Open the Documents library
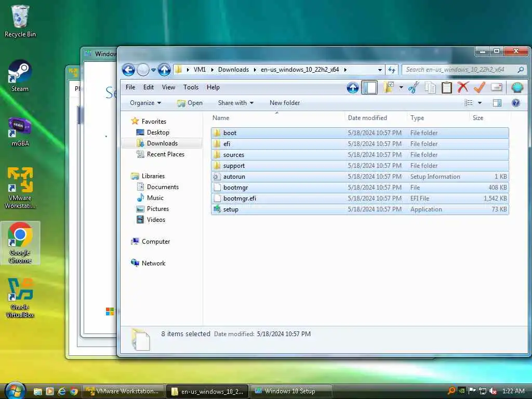532x399 pixels. coord(157,187)
